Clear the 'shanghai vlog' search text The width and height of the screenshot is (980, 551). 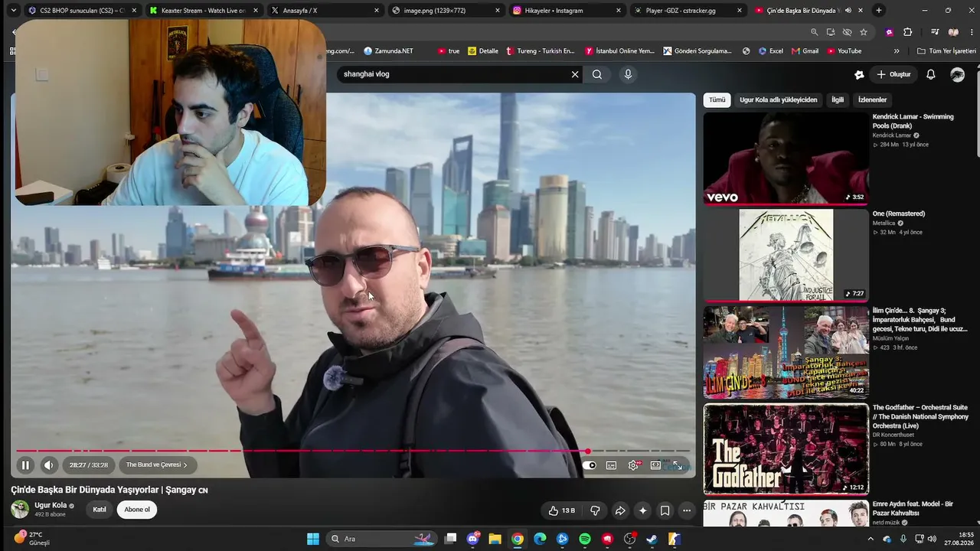point(575,74)
